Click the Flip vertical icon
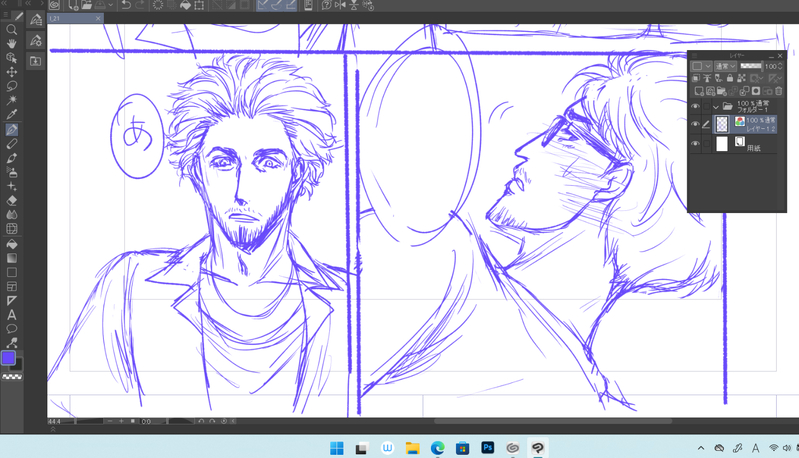Screen dimensions: 799x458 pos(354,5)
